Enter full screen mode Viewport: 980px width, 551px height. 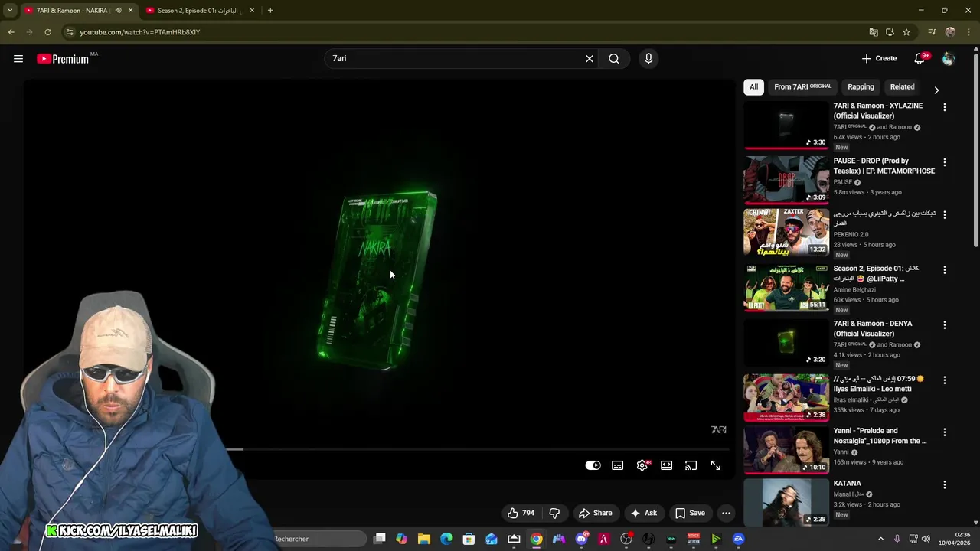pyautogui.click(x=716, y=465)
